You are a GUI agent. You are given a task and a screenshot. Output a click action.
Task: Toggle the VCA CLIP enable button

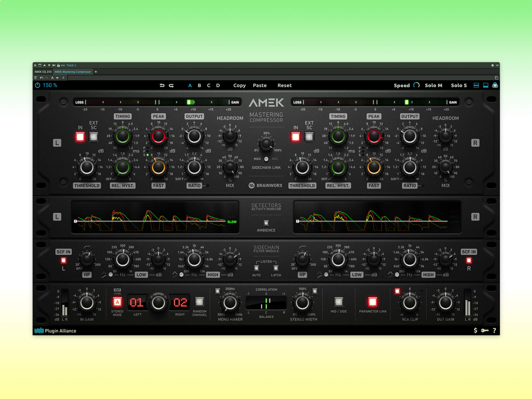coord(397,291)
